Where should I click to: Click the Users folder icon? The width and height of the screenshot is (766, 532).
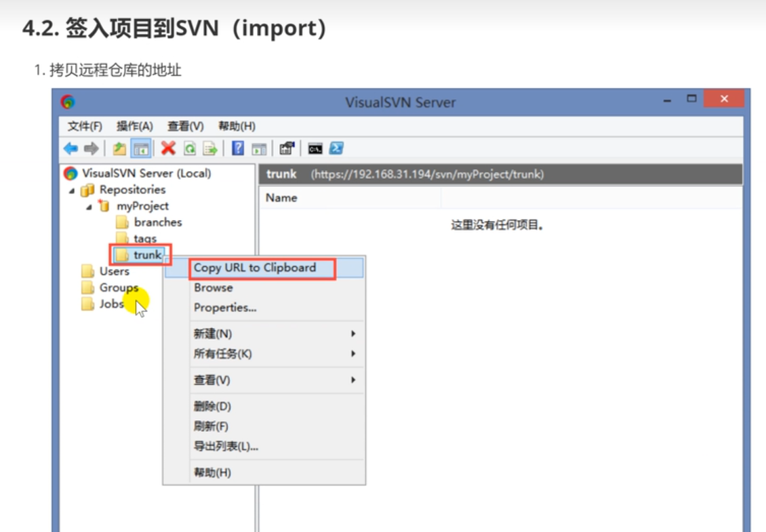[88, 271]
